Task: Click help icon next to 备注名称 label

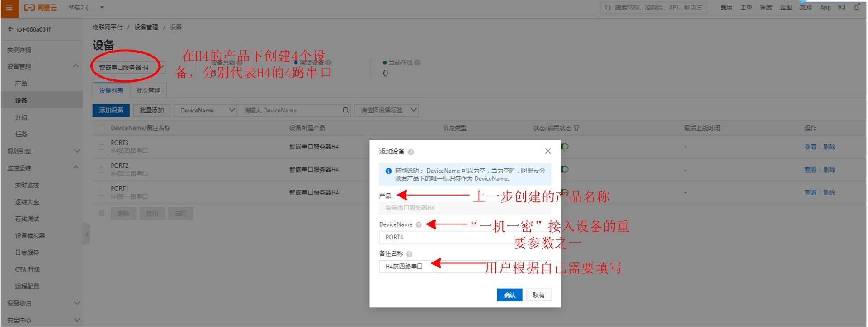Action: coord(409,254)
